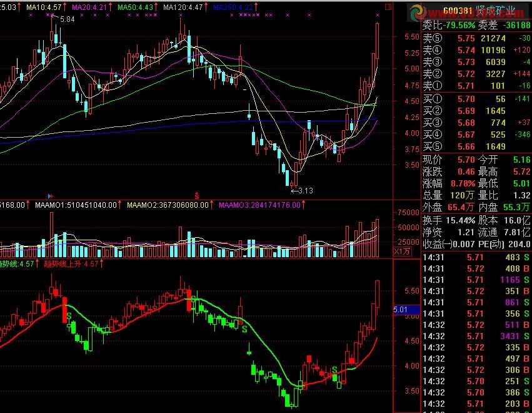
Task: Select the 卖③ ask row at 5.73
Action: tap(476, 62)
